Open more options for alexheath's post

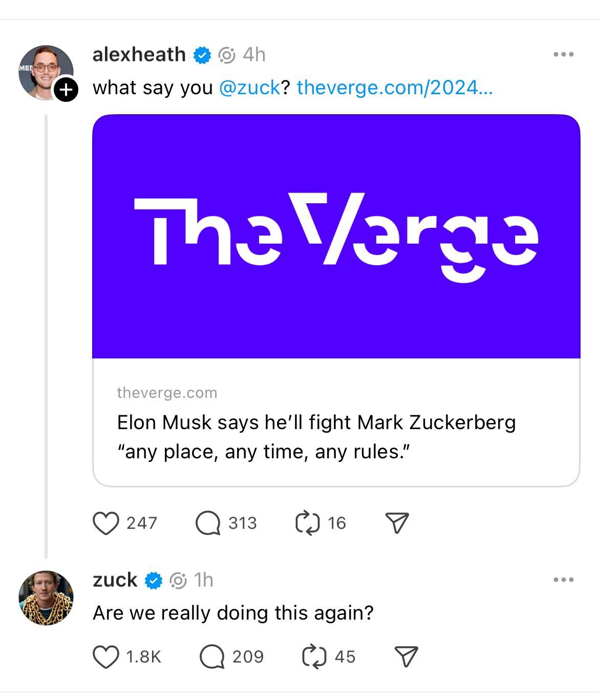pyautogui.click(x=564, y=54)
